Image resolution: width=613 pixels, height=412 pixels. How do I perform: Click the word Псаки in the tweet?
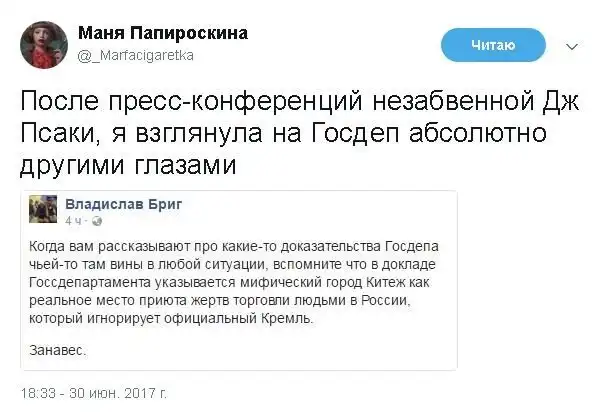(x=65, y=132)
